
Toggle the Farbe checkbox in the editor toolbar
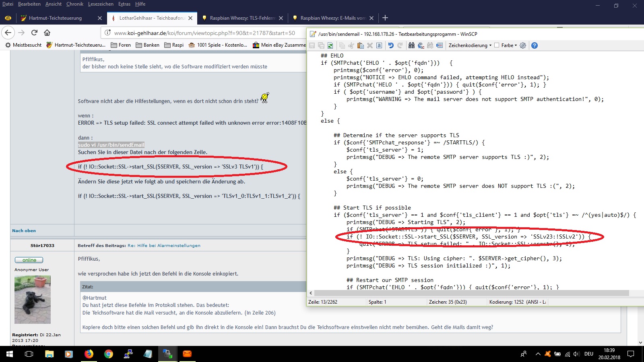click(x=497, y=45)
